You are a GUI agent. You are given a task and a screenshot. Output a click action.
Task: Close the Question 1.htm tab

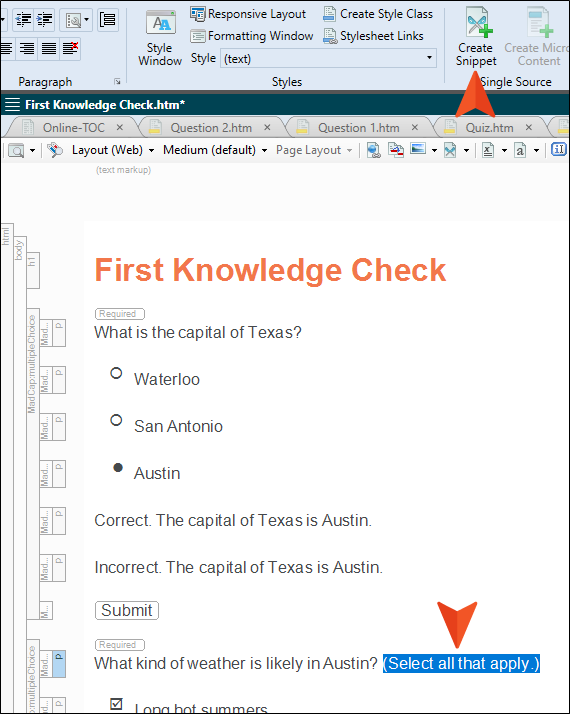[x=415, y=128]
